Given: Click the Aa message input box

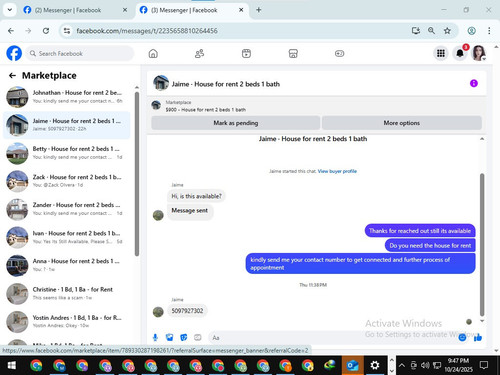Looking at the screenshot, I should [x=332, y=338].
